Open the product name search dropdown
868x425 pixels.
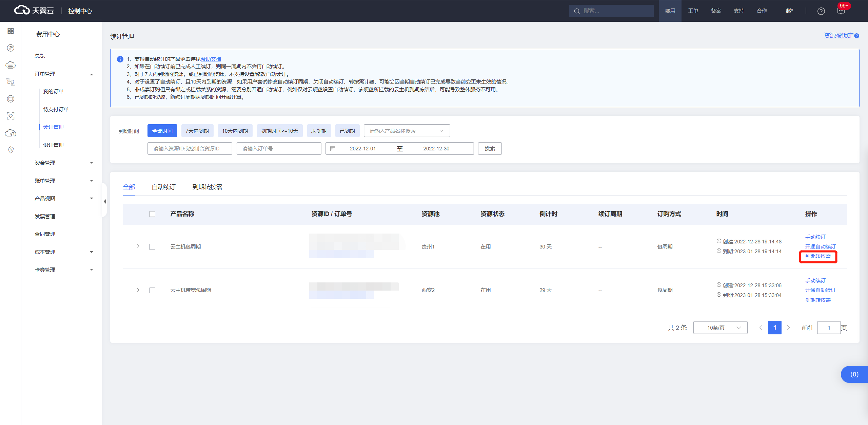407,131
